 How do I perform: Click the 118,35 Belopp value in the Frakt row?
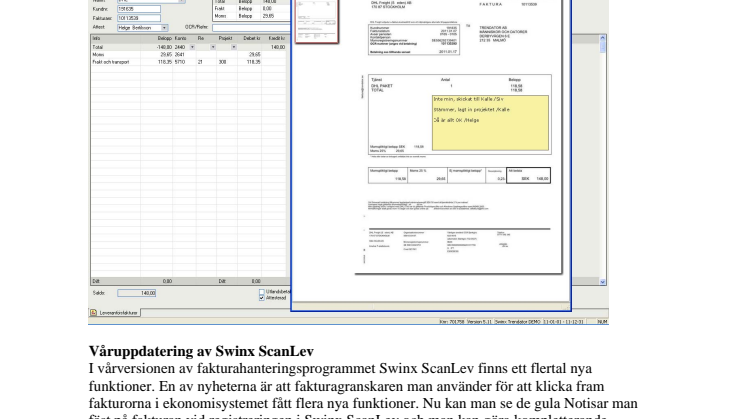165,62
